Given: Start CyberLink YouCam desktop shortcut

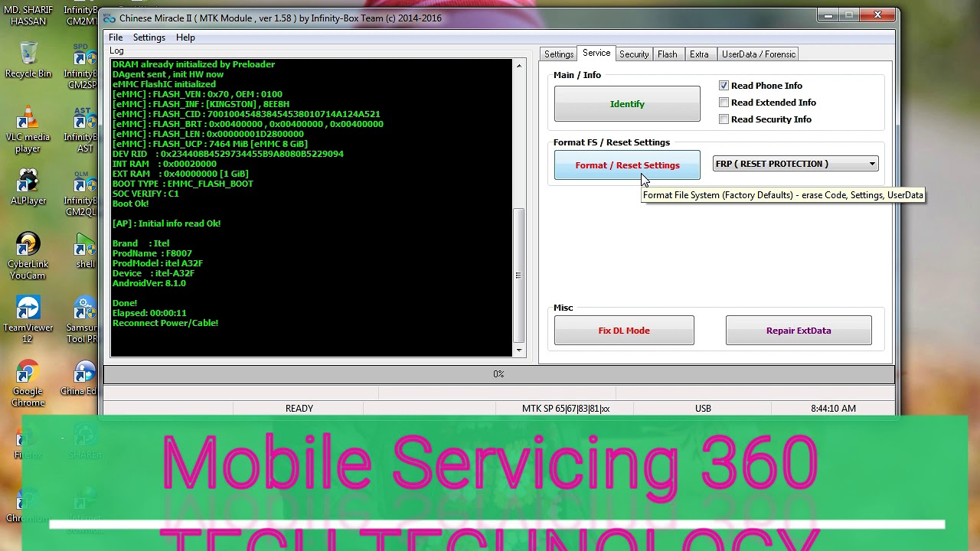Looking at the screenshot, I should click(x=28, y=256).
